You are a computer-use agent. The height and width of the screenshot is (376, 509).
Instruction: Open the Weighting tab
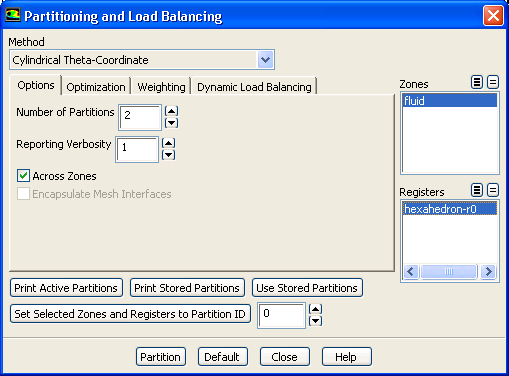click(161, 87)
